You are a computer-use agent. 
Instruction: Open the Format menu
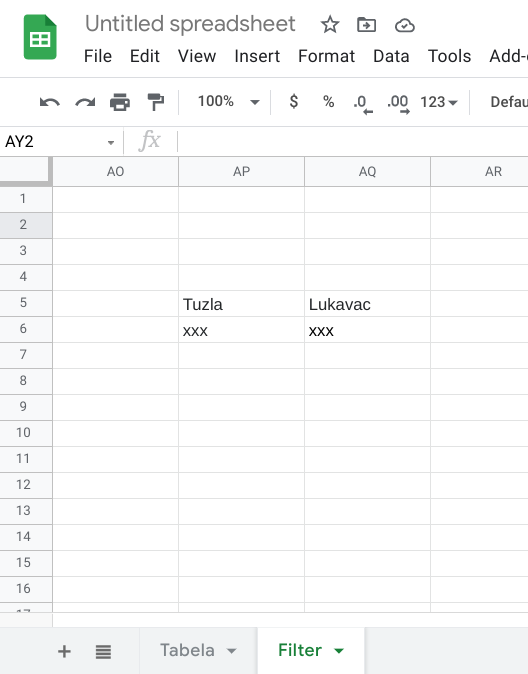[x=326, y=56]
